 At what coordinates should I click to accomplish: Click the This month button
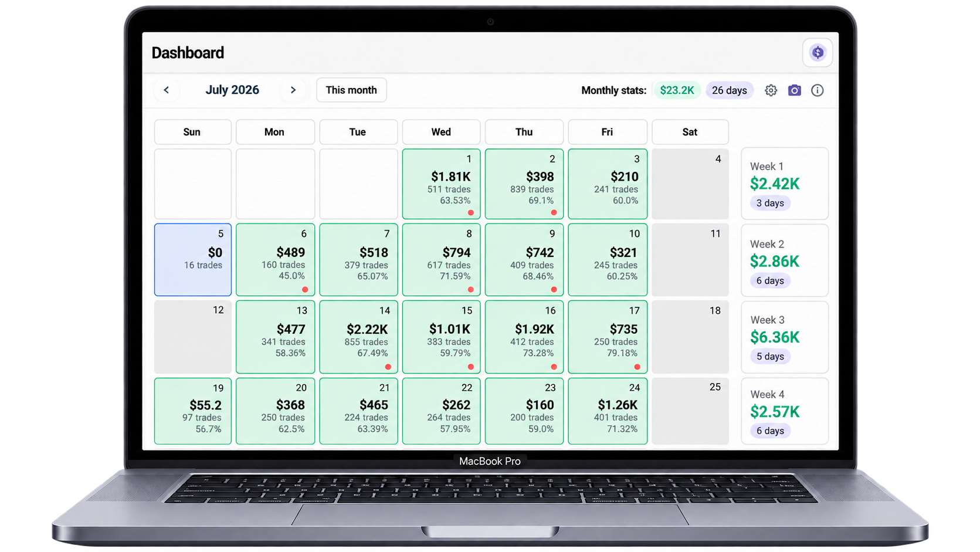click(x=351, y=90)
